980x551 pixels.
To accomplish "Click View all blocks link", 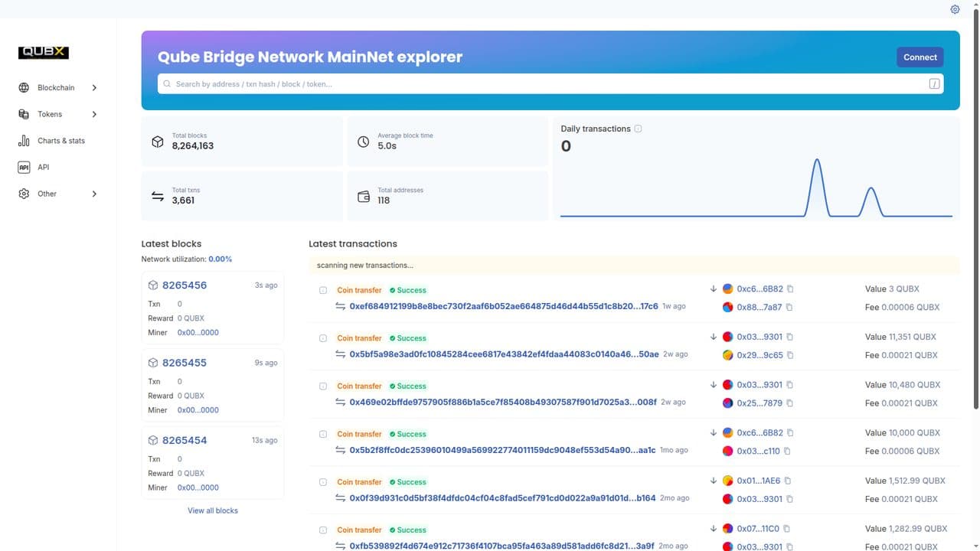I will point(213,510).
